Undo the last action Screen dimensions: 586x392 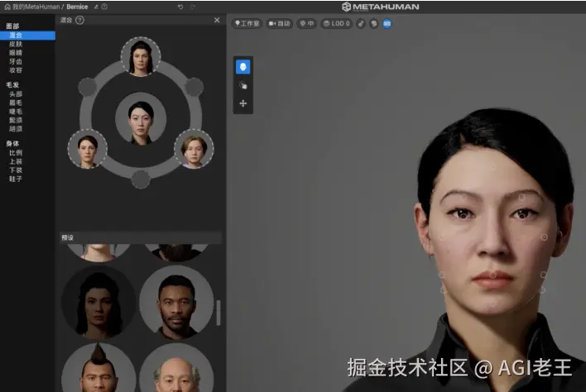click(x=180, y=7)
